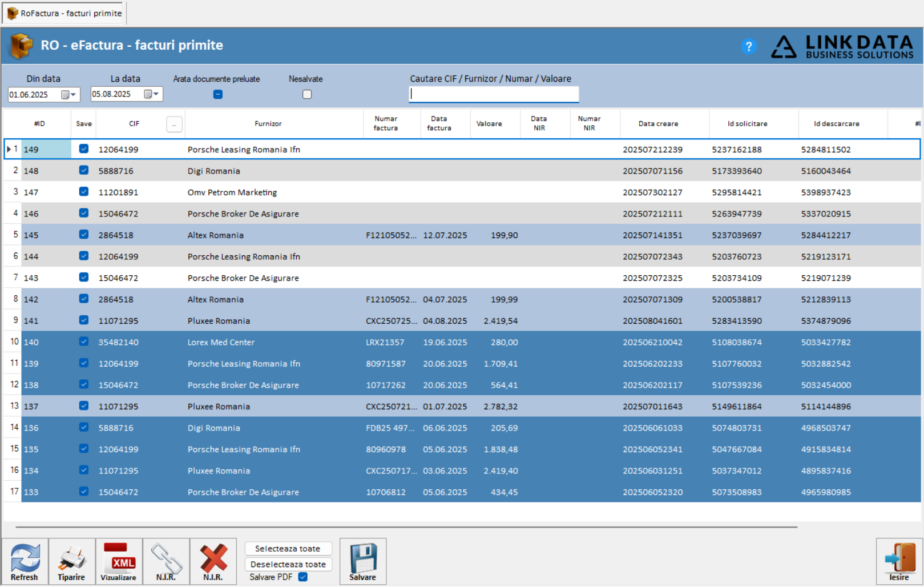924x587 pixels.
Task: Click the row 1 selector arrow
Action: (x=9, y=149)
